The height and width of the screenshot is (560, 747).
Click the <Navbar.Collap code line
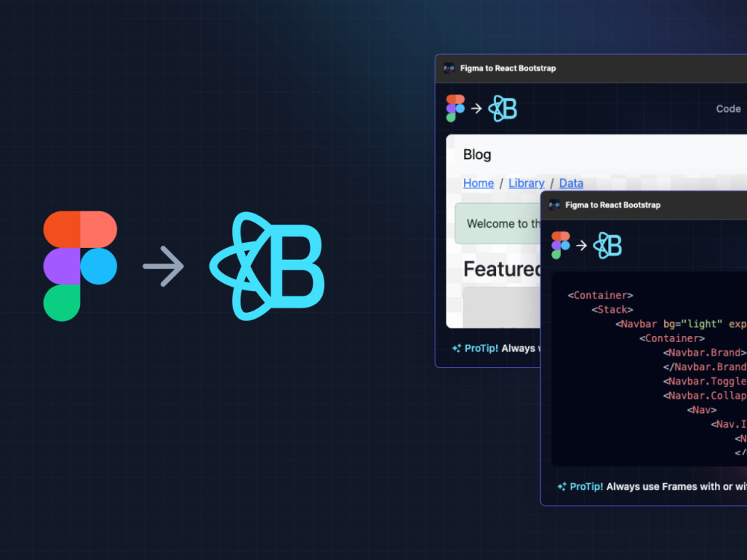tap(704, 395)
